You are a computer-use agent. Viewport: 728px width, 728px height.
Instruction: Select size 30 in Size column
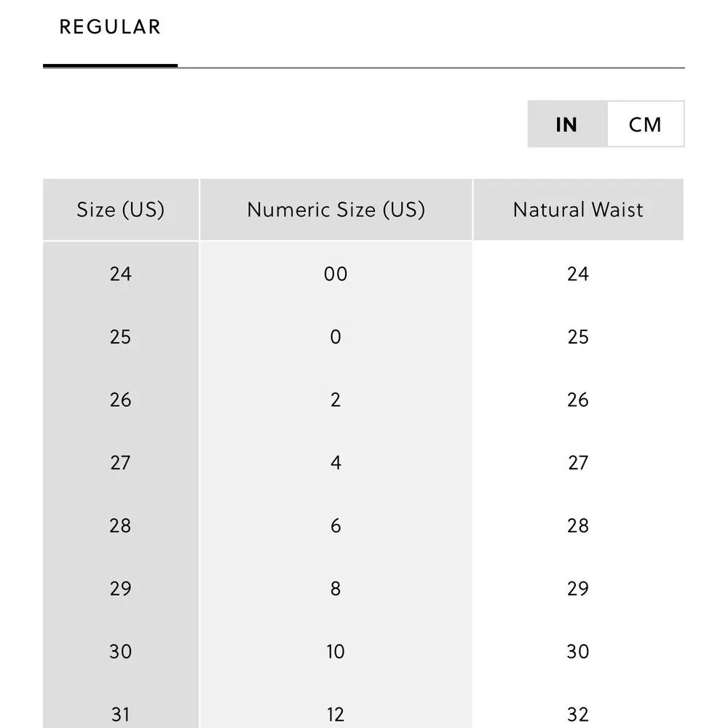click(x=121, y=652)
